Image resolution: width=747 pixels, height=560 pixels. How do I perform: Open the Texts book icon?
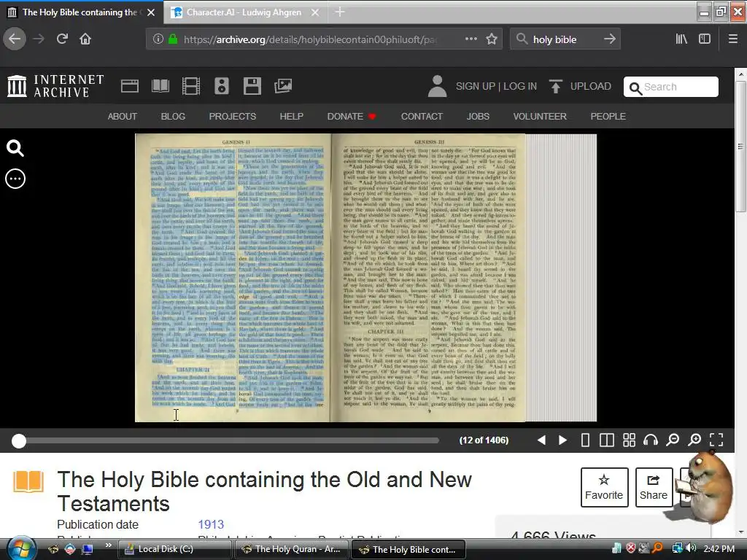coord(160,86)
